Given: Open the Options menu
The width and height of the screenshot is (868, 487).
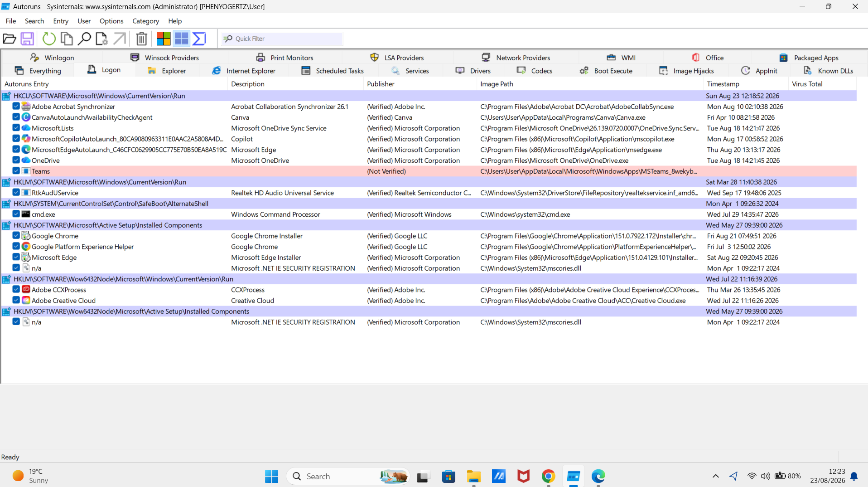Looking at the screenshot, I should pos(111,21).
